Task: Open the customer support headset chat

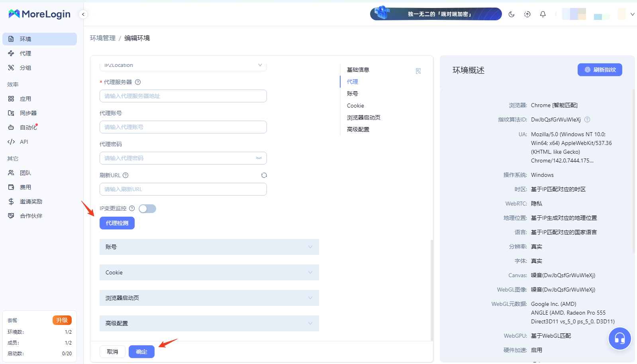Action: 619,339
